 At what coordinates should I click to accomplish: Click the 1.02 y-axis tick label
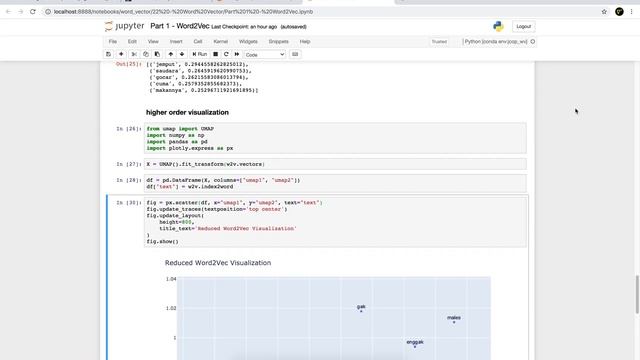[x=171, y=308]
